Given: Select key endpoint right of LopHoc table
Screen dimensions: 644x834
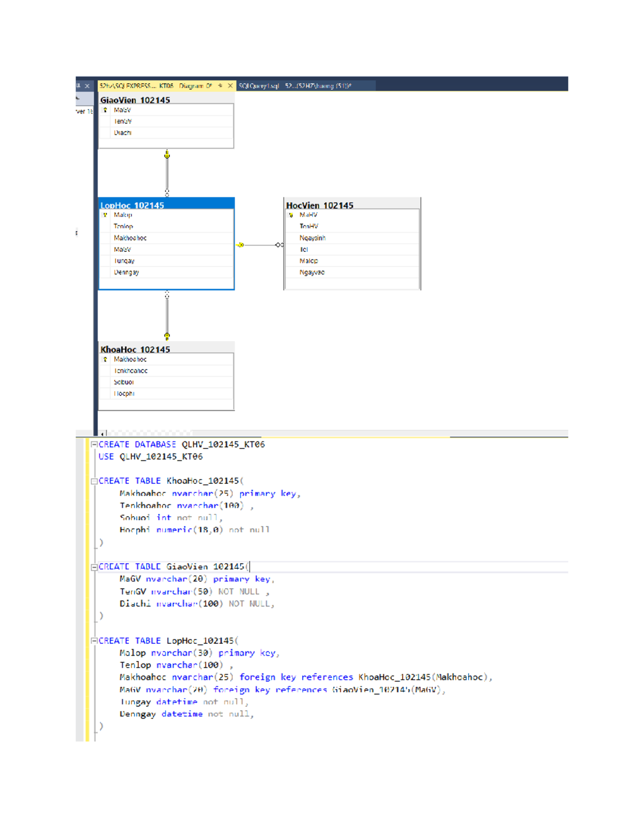Looking at the screenshot, I should click(240, 245).
